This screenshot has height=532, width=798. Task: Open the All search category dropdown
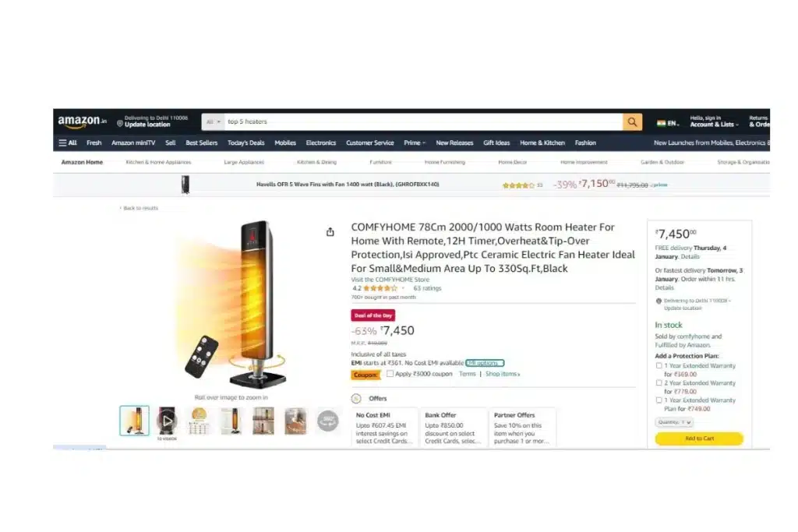(x=214, y=122)
